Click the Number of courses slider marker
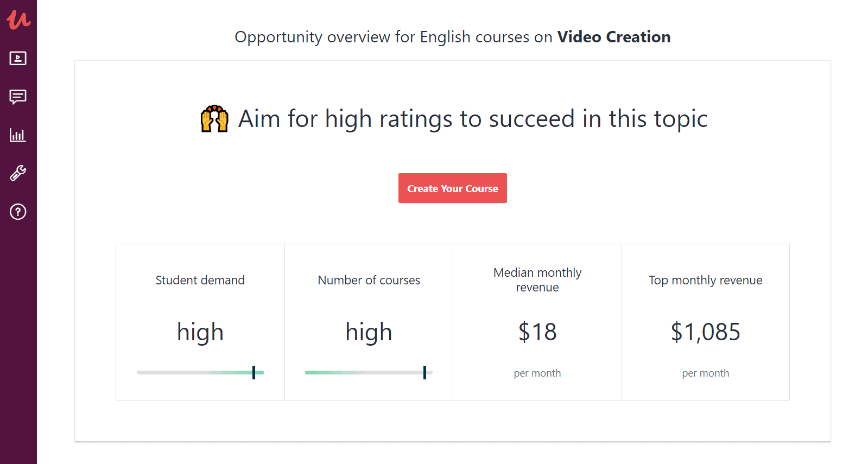 pyautogui.click(x=424, y=372)
